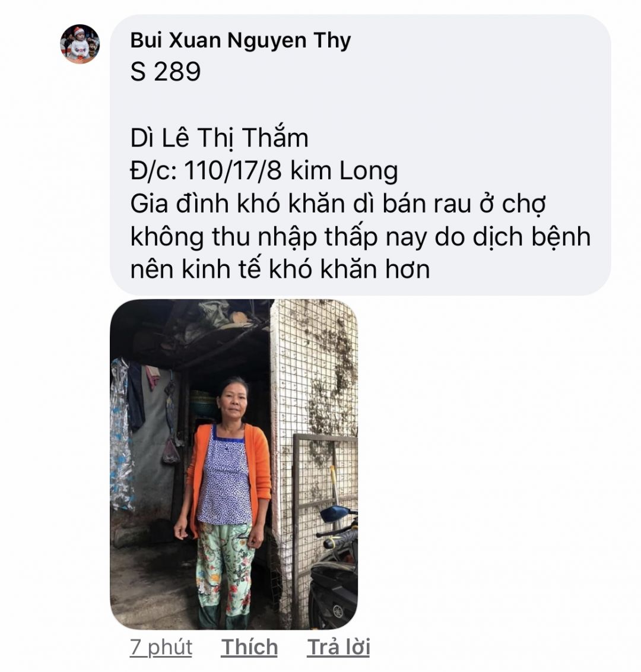The image size is (641, 672).
Task: Click the address line Đ/c: 110/17/8 kim Long
Action: 264,170
